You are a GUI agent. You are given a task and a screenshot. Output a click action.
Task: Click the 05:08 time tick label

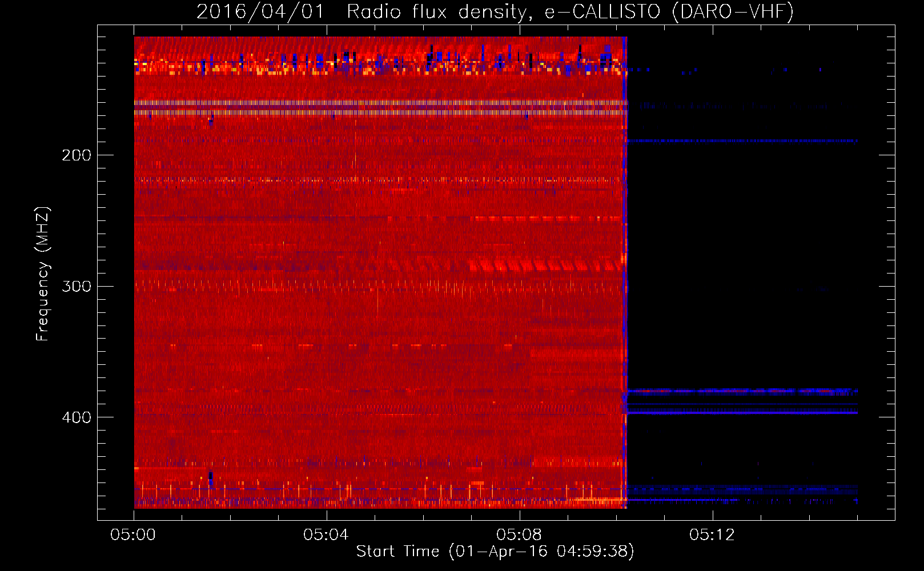tap(519, 535)
